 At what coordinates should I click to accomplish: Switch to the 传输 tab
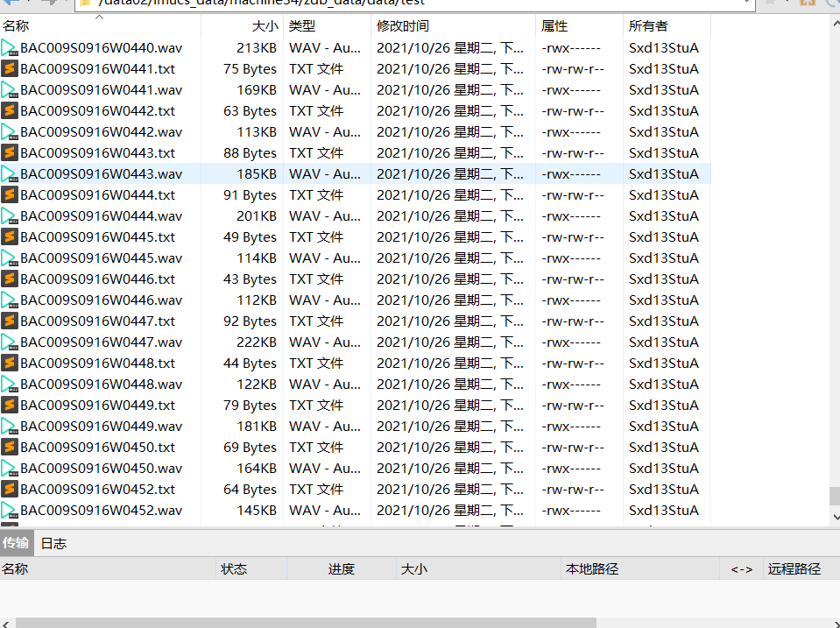(x=15, y=542)
